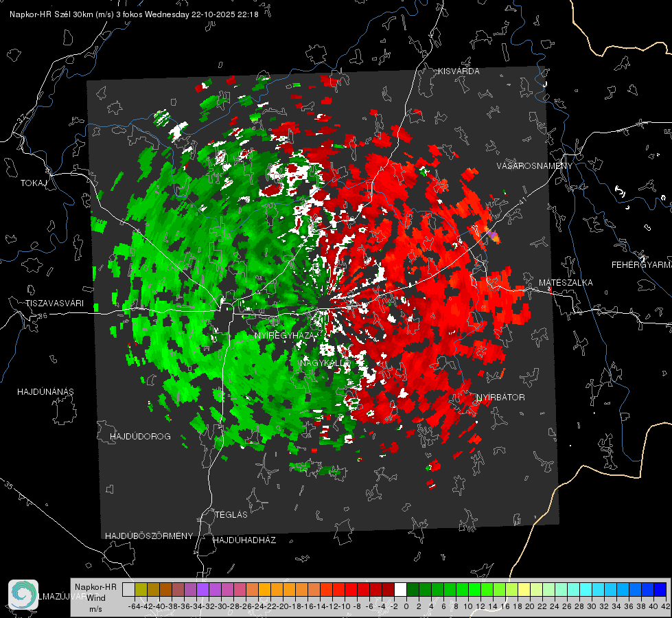Click the 'HAJDÚNÁNÁS' city label

(45, 392)
